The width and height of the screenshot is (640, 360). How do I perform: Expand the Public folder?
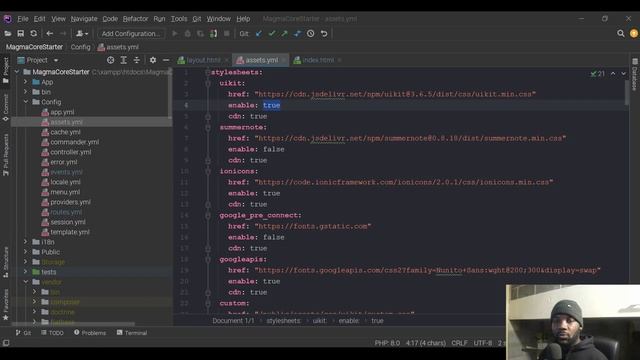(25, 252)
